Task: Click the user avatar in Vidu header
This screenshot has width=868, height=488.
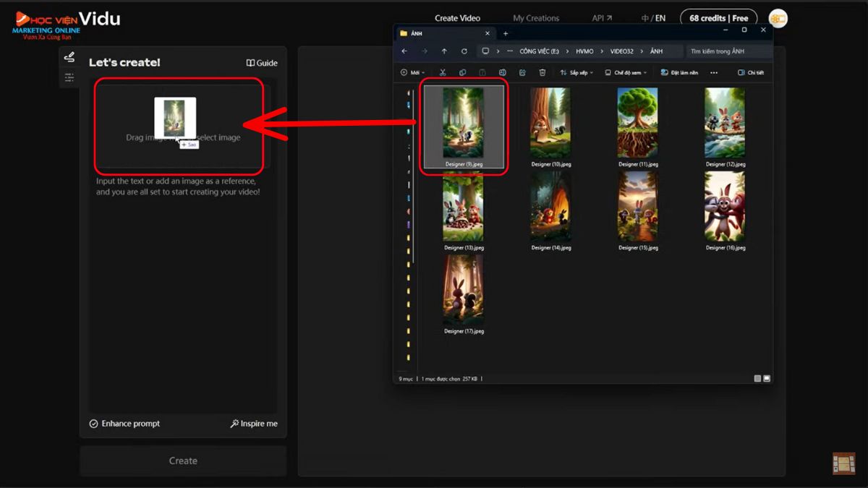Action: coord(778,18)
